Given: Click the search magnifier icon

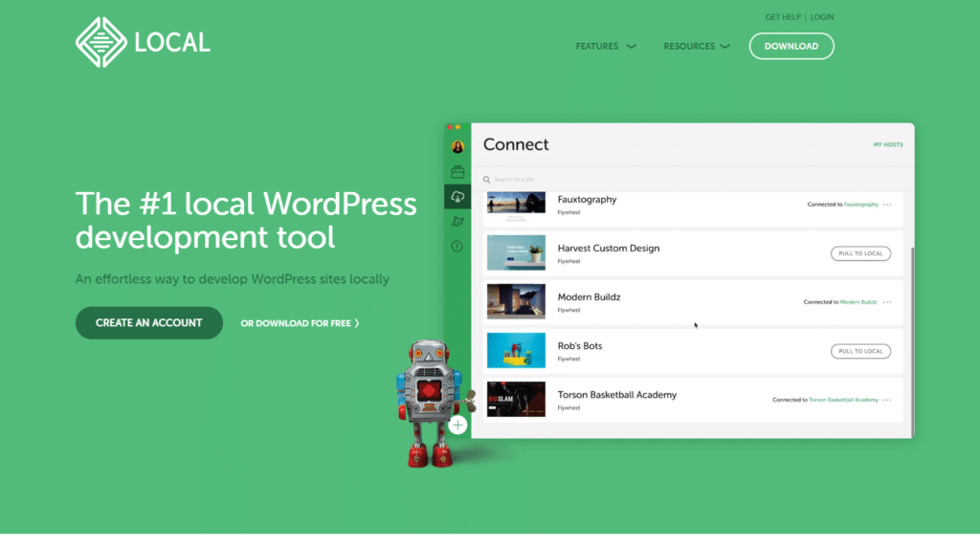Looking at the screenshot, I should click(486, 180).
